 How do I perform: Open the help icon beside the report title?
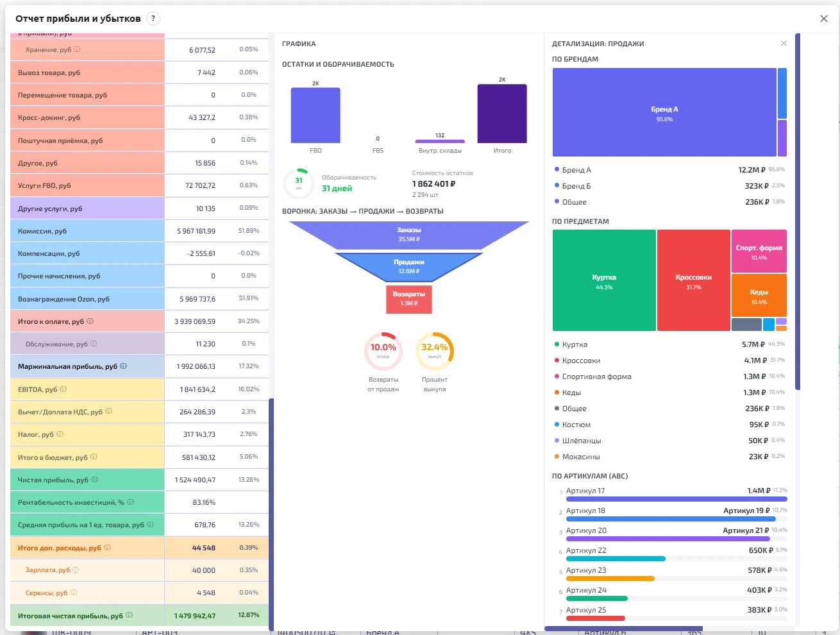[153, 19]
